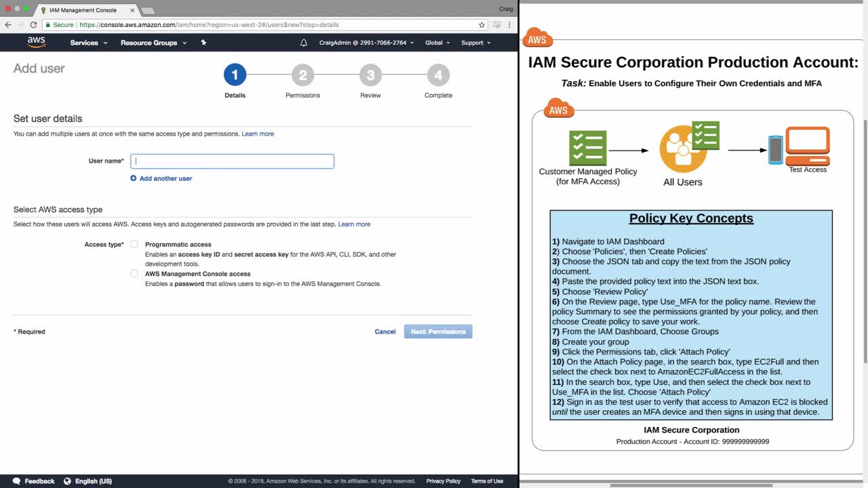The image size is (868, 488).
Task: Focus the User name input field
Action: point(232,161)
